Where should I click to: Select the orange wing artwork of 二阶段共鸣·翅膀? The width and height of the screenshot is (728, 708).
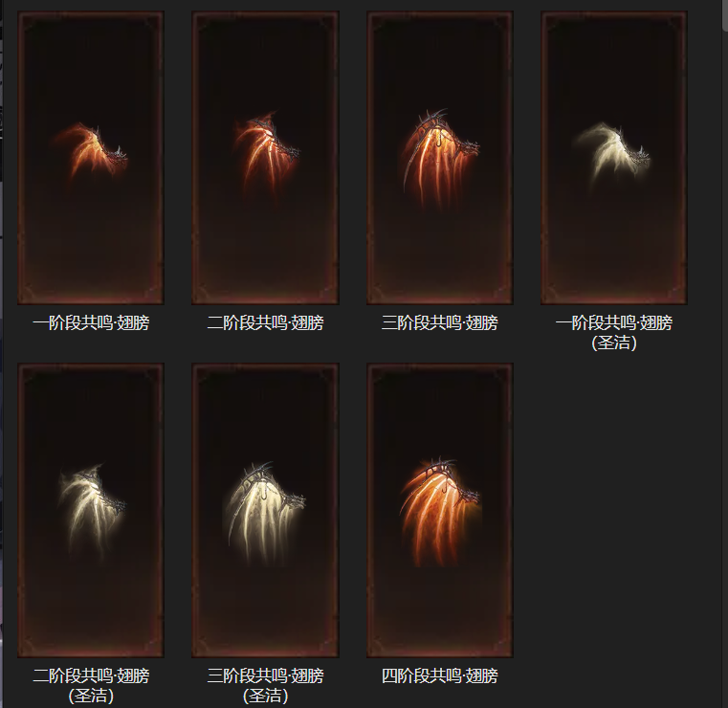tap(266, 154)
